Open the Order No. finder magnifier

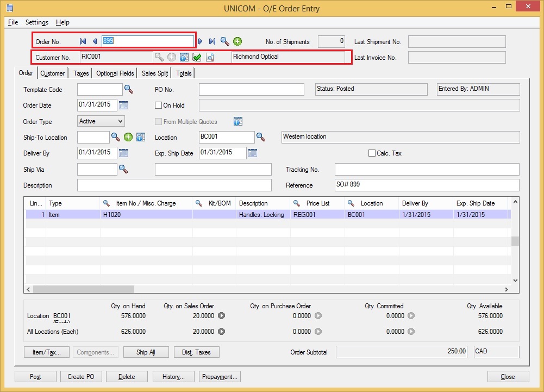click(x=225, y=41)
